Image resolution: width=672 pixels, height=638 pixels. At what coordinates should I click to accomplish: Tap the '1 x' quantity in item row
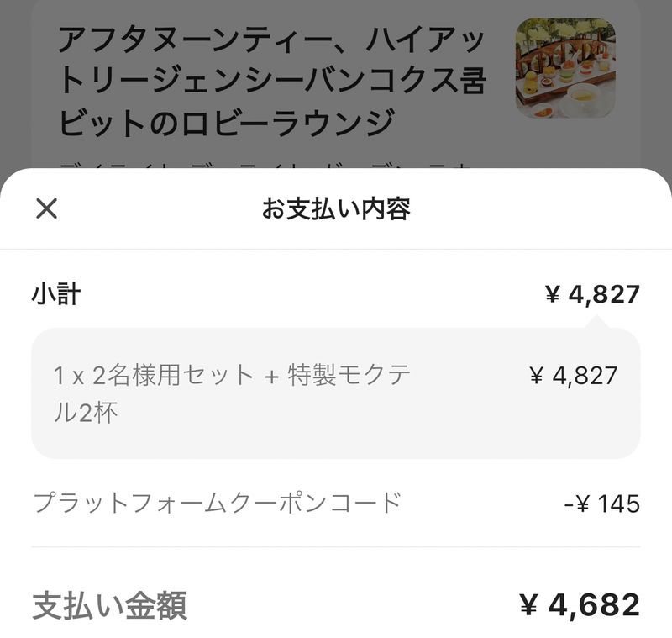point(67,376)
